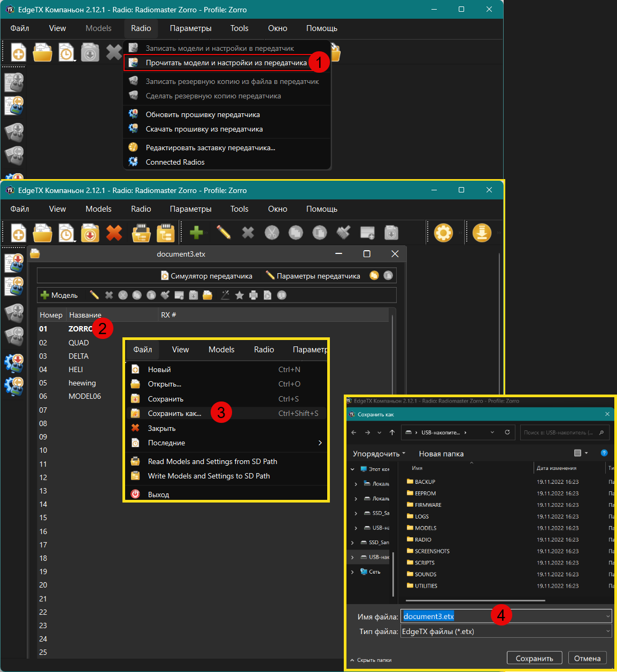Click the magic wand icon in the model toolbar
Viewport: 617px width, 672px height.
[225, 295]
